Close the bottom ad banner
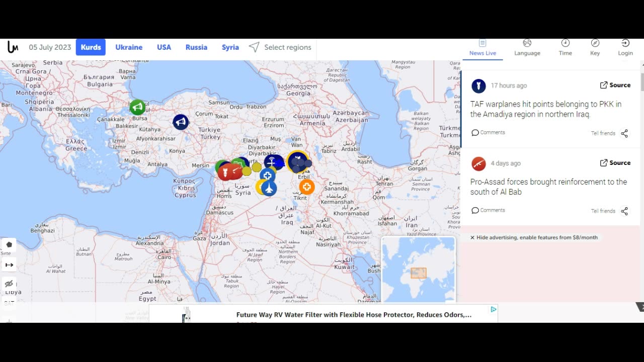The image size is (644, 362). [639, 307]
